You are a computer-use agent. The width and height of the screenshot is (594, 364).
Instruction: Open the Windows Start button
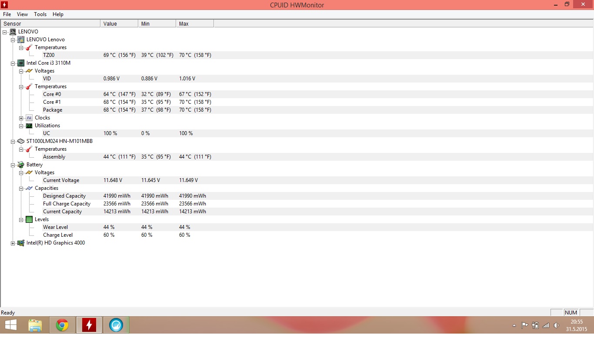click(x=11, y=325)
